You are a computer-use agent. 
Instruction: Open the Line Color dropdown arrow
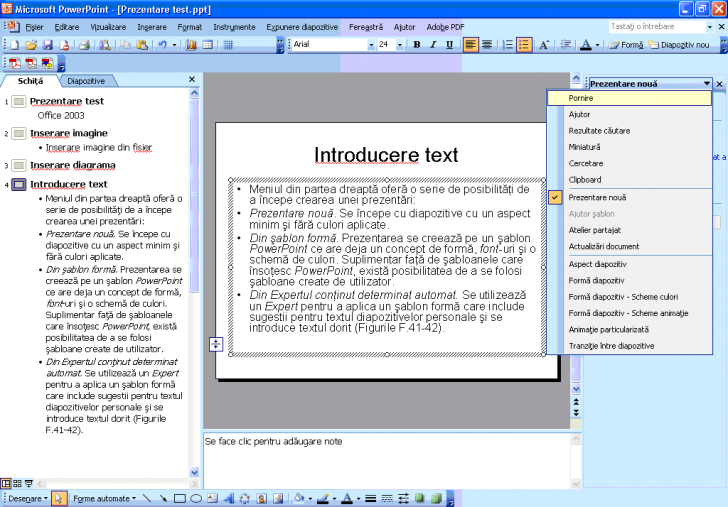(x=334, y=499)
